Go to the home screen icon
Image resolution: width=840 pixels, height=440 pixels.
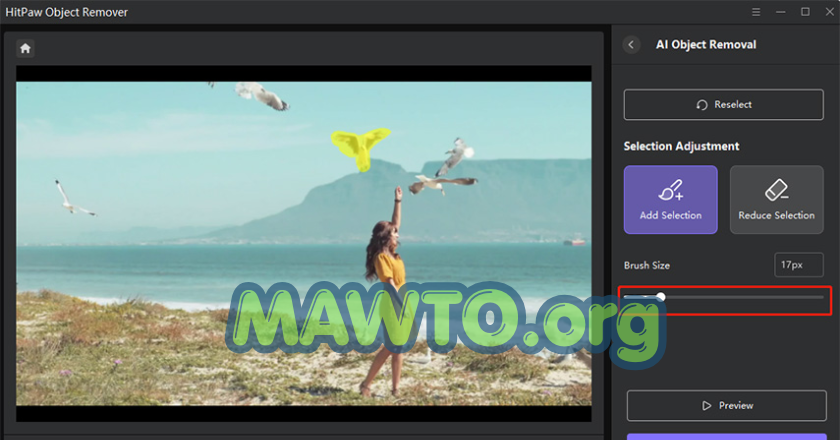25,48
